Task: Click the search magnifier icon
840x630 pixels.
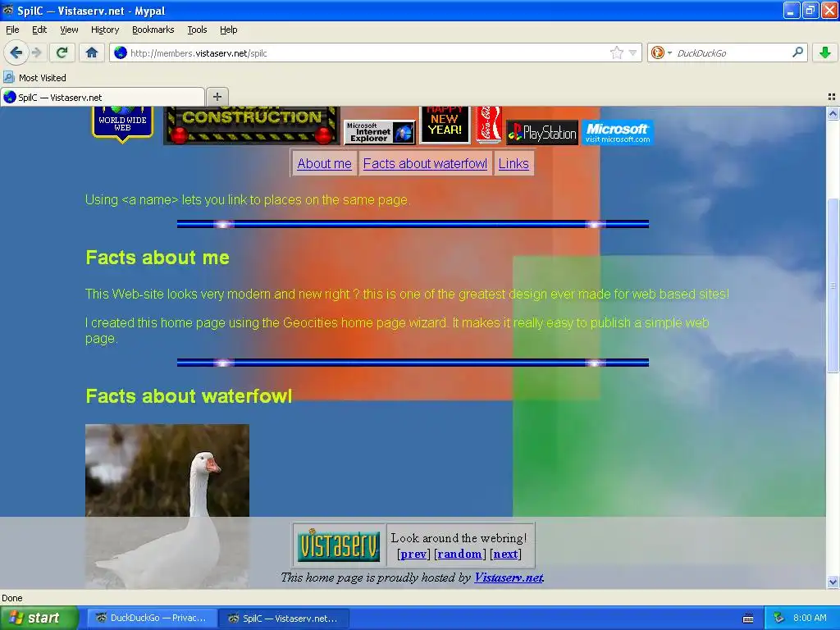Action: (x=797, y=52)
